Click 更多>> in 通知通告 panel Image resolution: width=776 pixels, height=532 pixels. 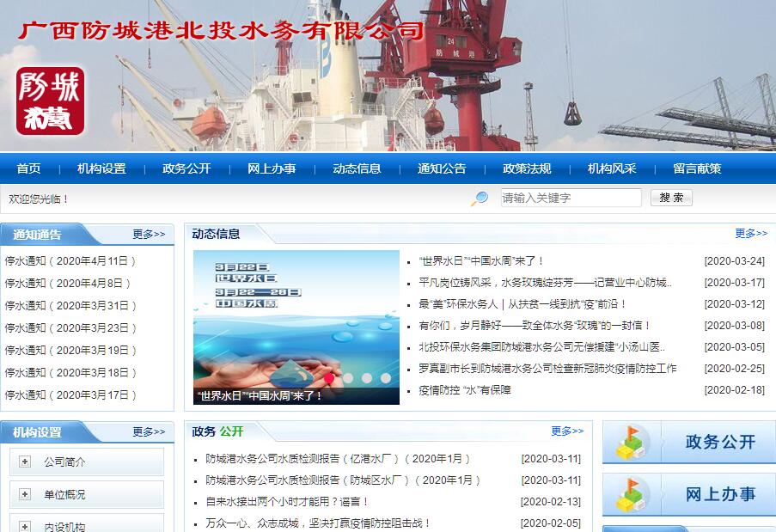(x=149, y=234)
